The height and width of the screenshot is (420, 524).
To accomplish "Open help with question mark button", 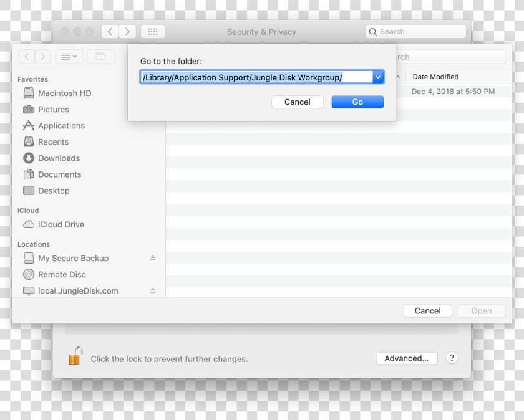I will [x=452, y=358].
